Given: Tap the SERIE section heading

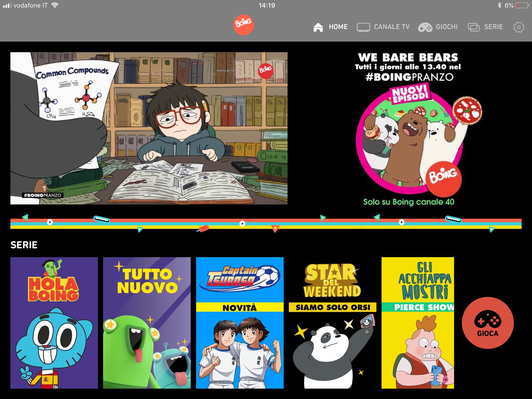Looking at the screenshot, I should click(24, 245).
